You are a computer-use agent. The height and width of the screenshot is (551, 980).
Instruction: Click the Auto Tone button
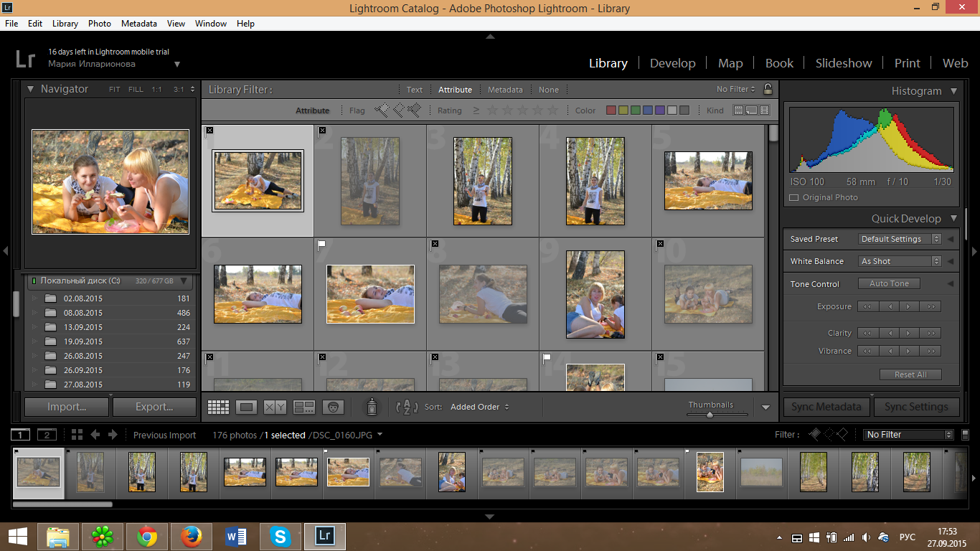coord(889,283)
